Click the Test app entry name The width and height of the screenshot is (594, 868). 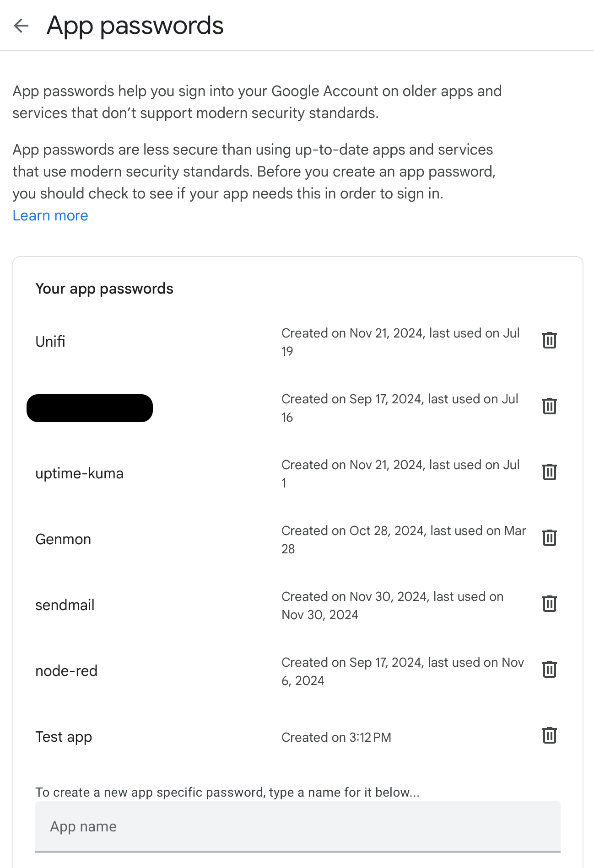(64, 737)
